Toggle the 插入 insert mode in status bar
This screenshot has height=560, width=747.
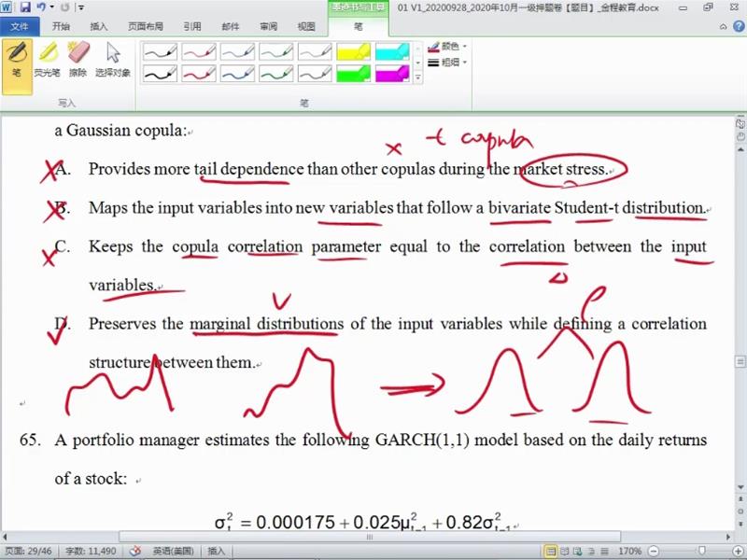[216, 552]
